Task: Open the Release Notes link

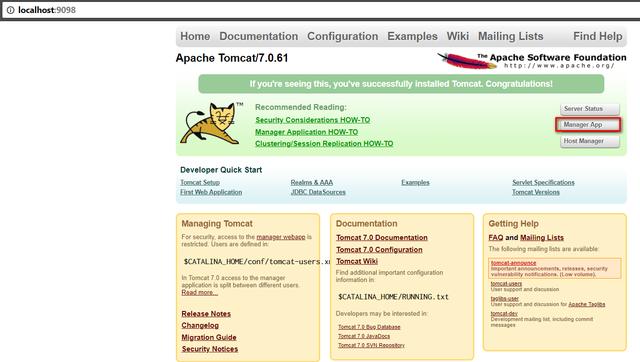Action: (206, 314)
